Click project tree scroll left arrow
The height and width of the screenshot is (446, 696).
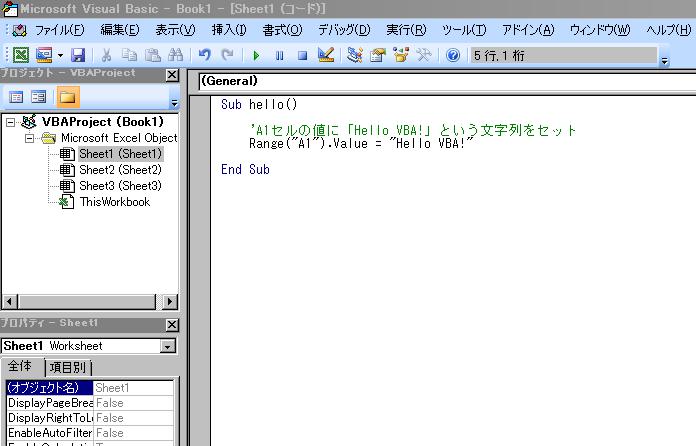point(9,302)
